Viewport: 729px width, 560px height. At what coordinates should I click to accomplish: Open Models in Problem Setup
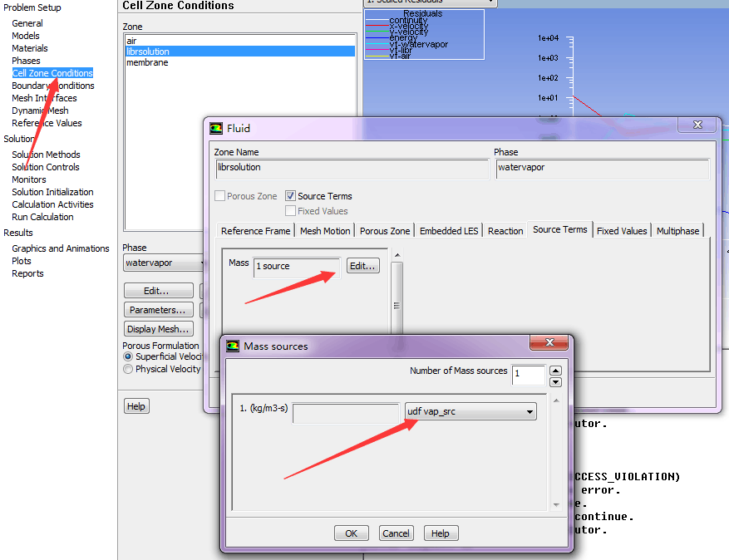tap(26, 36)
